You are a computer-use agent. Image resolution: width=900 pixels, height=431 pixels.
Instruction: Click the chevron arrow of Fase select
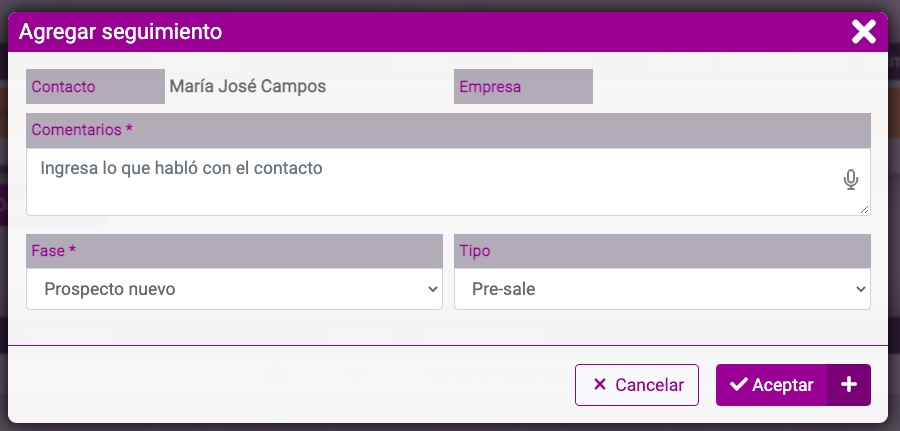click(x=433, y=289)
